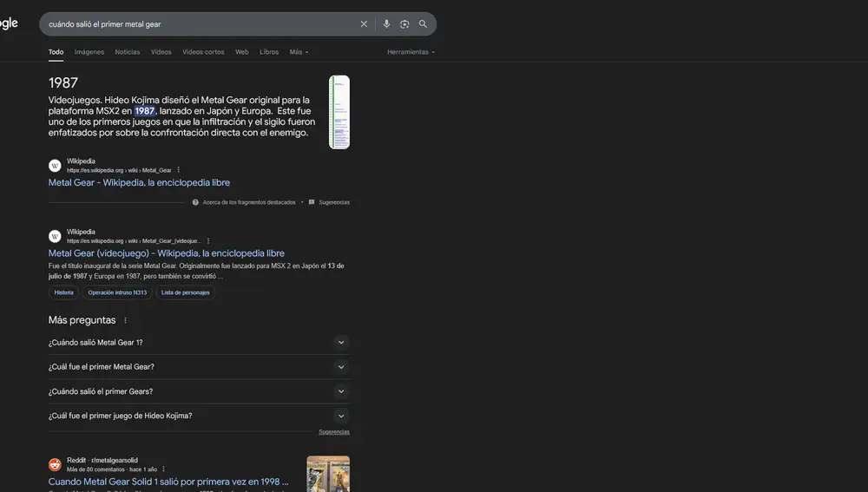
Task: Click the Más preguntas heading
Action: (x=82, y=320)
